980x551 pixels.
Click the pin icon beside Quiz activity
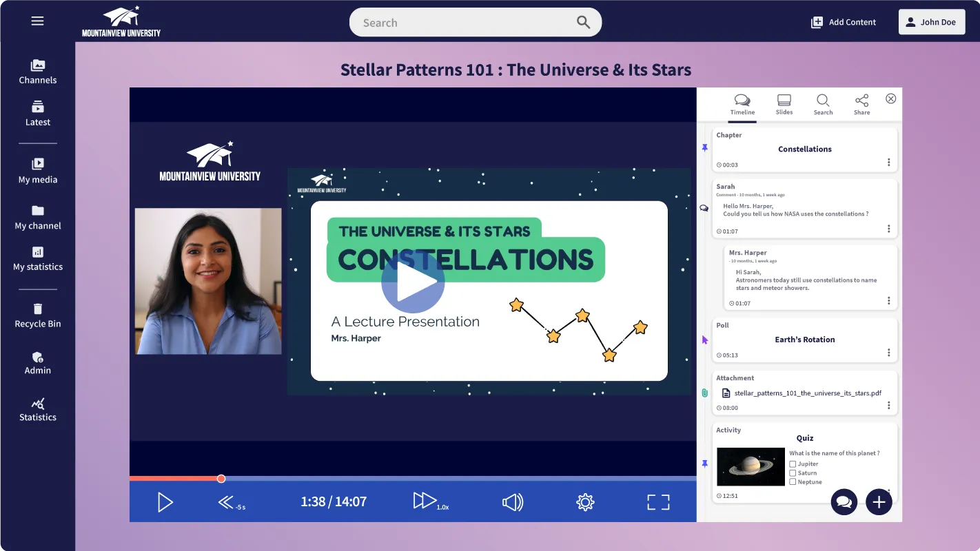click(x=704, y=464)
